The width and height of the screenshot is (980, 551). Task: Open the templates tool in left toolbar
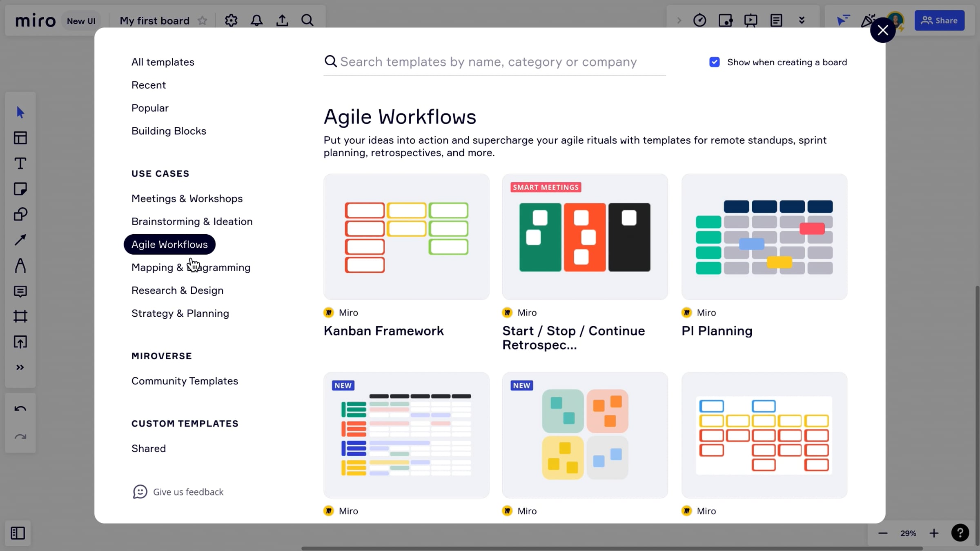click(20, 138)
